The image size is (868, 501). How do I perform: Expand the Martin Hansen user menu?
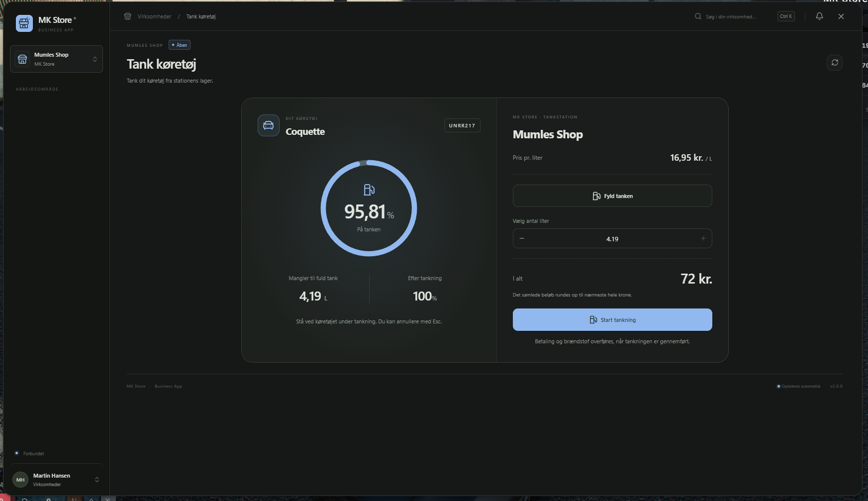[x=56, y=480]
